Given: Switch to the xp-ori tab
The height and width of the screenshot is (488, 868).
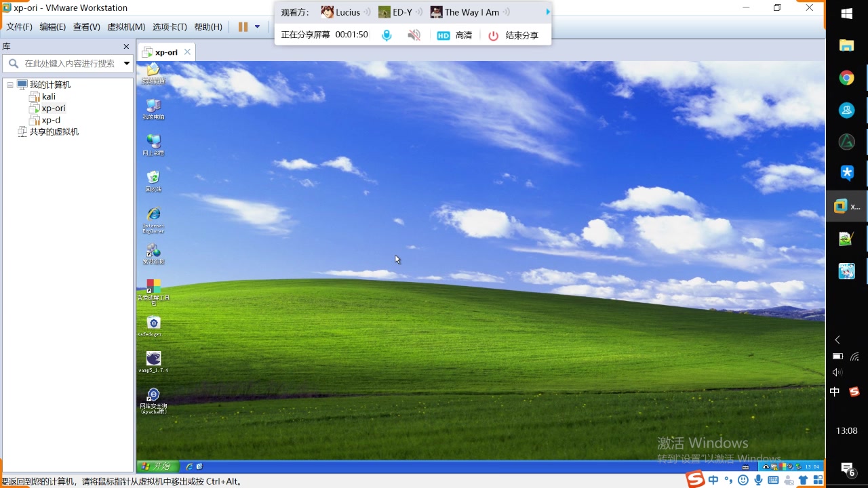Looking at the screenshot, I should [166, 52].
